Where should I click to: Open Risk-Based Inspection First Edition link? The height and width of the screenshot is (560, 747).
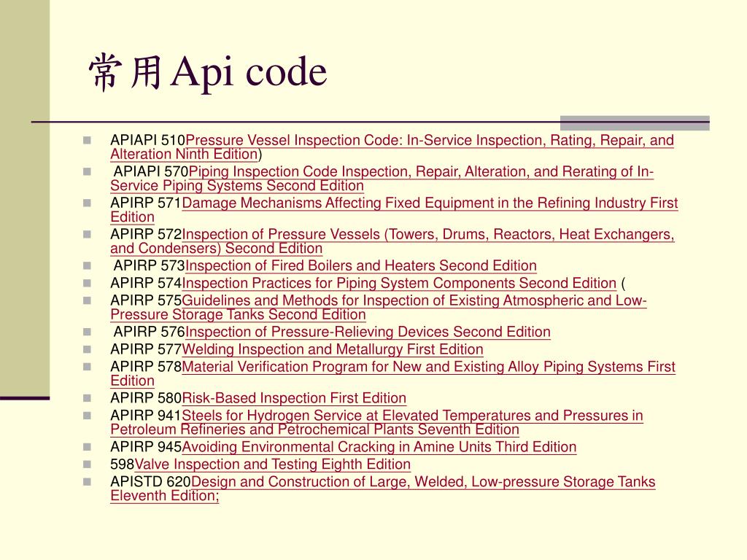[294, 398]
